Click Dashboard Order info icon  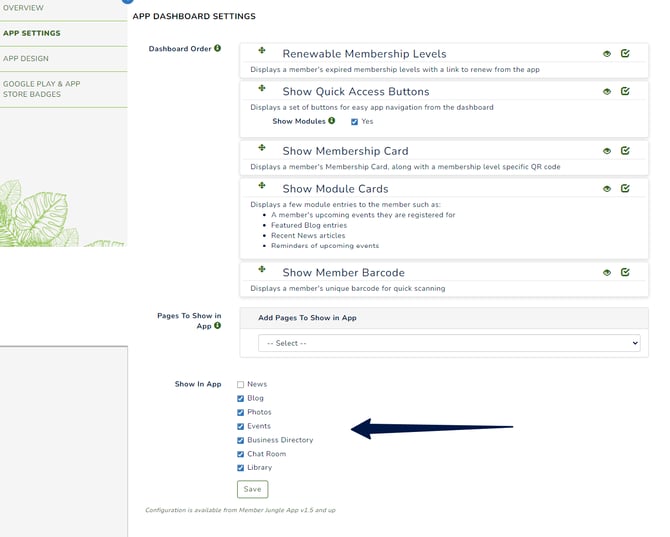[x=218, y=48]
